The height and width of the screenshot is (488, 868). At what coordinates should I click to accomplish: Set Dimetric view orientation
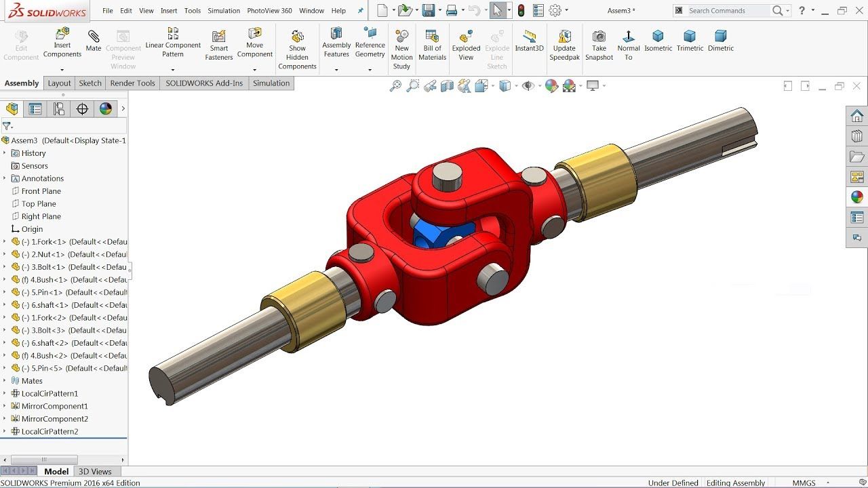pos(721,41)
